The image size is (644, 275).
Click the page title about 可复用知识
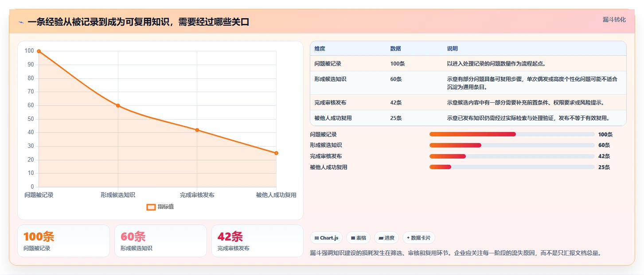click(x=138, y=22)
